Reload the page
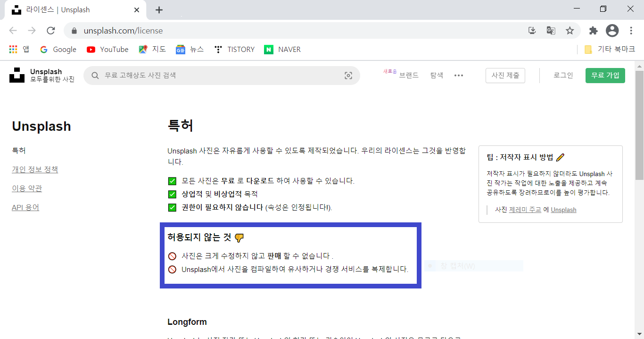Screen dimensions: 644x339 coord(51,31)
